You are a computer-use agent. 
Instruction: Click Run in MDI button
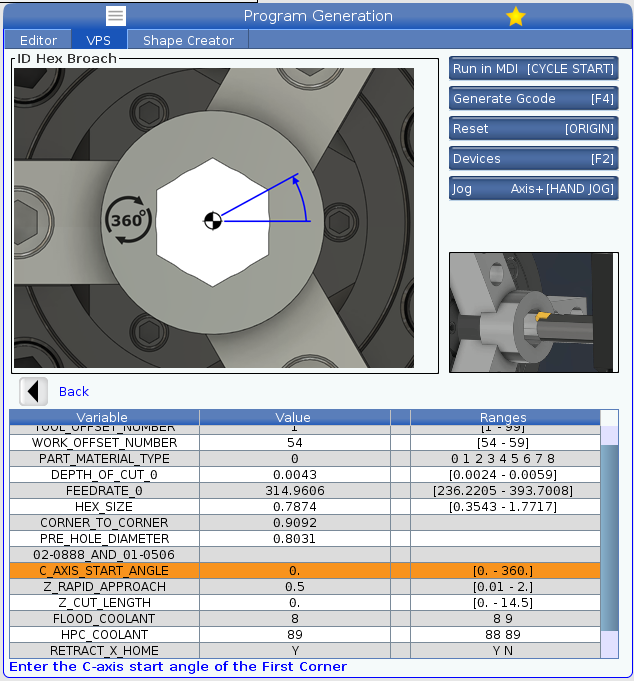(x=534, y=69)
